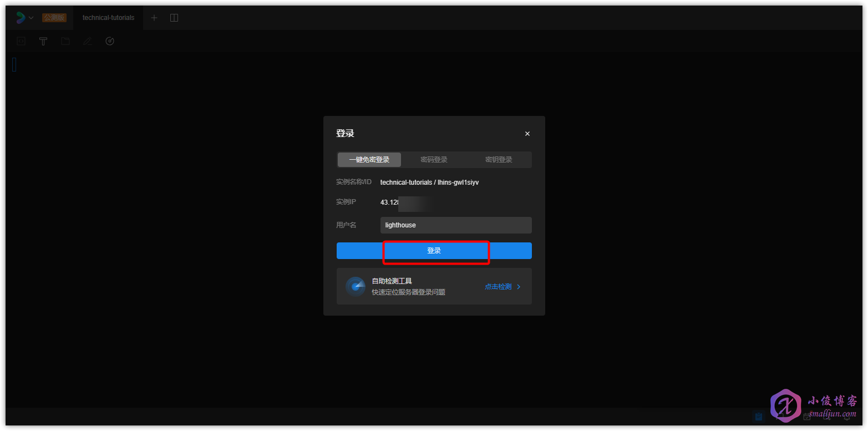Switch to the 密码登录 tab
This screenshot has width=868, height=431.
tap(434, 160)
